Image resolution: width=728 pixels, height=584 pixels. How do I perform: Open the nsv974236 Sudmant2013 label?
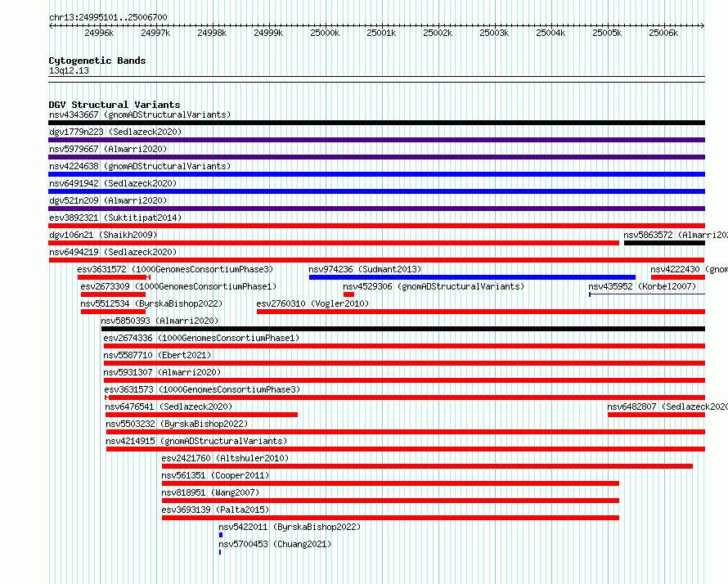click(365, 269)
